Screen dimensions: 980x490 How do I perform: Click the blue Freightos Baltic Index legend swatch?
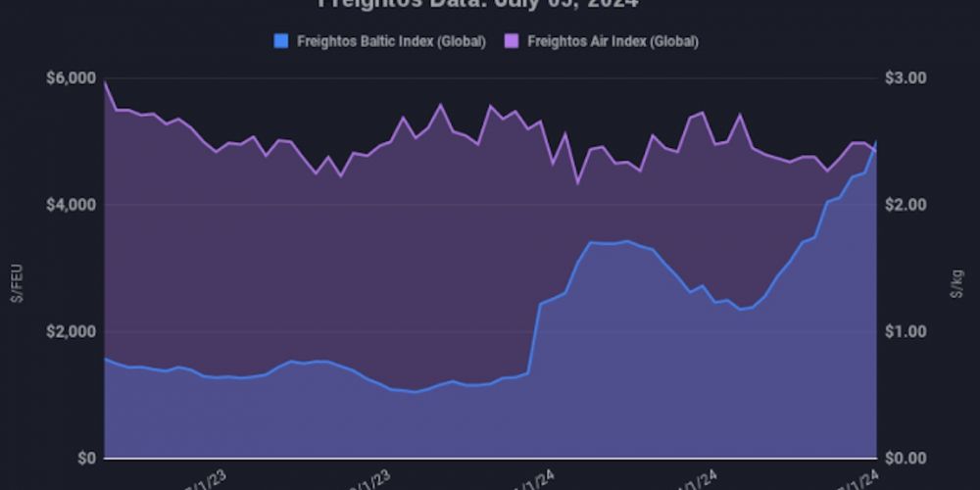click(283, 41)
